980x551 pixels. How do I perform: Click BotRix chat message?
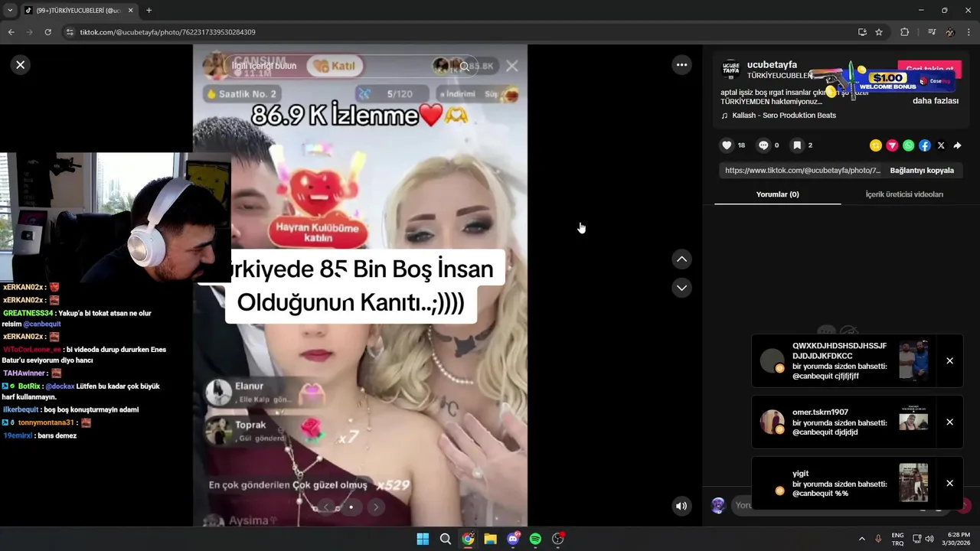click(x=81, y=391)
